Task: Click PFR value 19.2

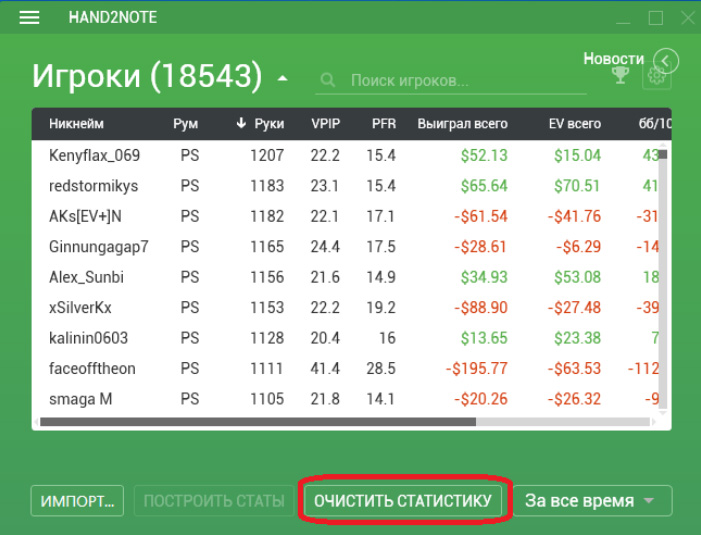Action: 381,308
